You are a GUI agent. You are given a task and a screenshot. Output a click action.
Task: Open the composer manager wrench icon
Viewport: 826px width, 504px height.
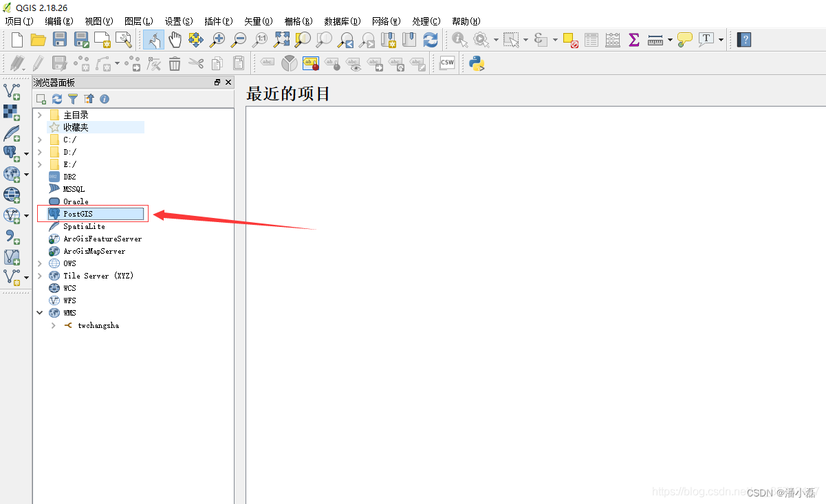point(123,40)
